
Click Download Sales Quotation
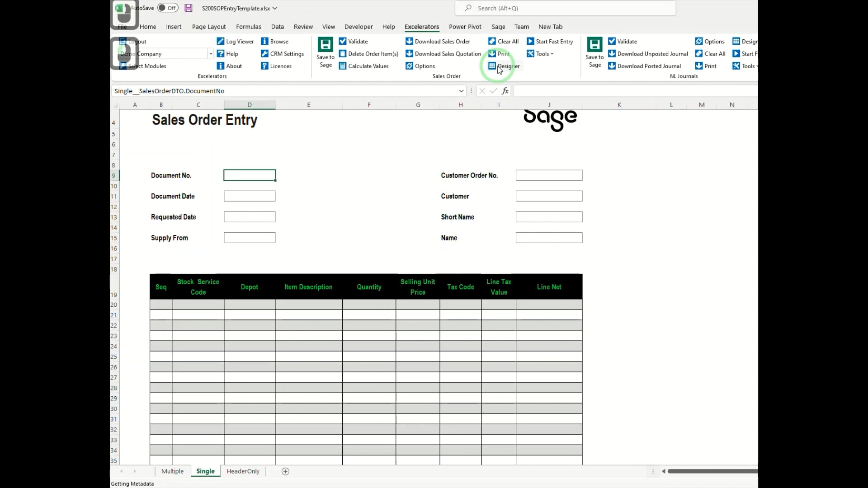click(443, 53)
